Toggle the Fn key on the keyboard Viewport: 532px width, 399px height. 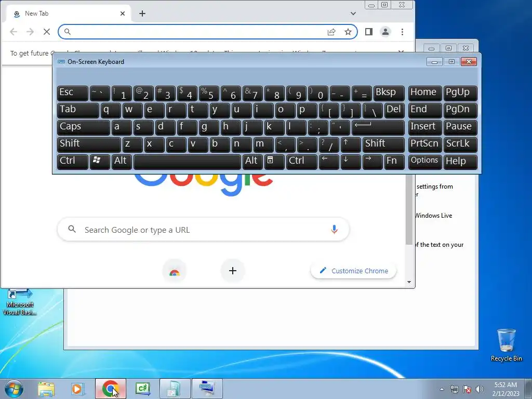[x=395, y=162]
